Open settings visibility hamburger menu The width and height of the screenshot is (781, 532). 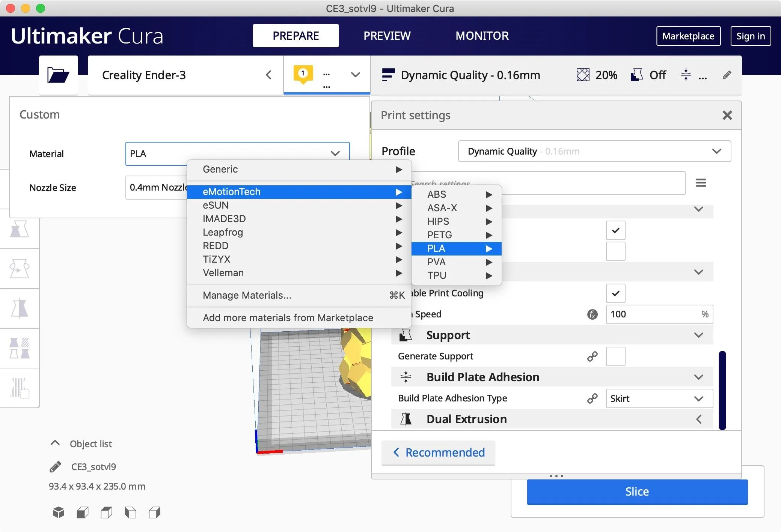coord(701,183)
